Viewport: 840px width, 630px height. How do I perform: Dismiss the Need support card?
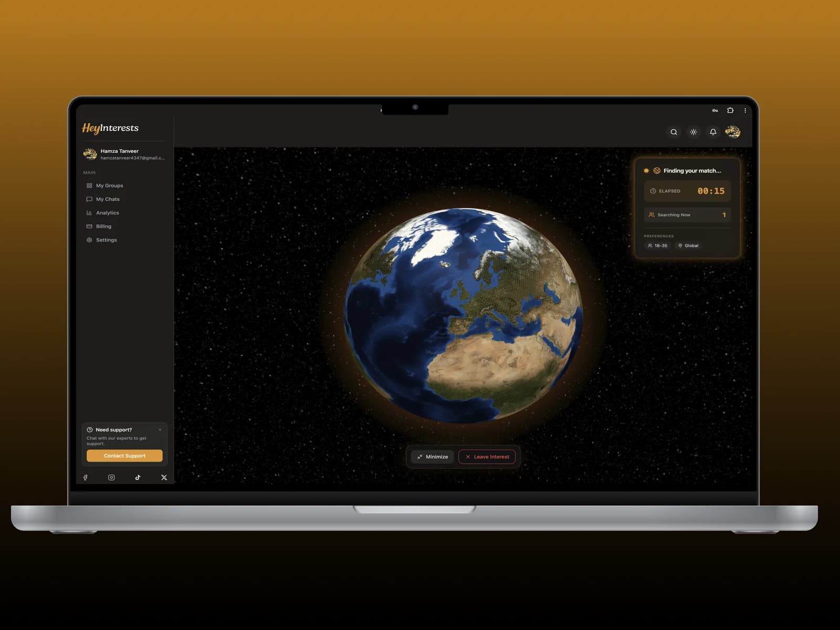(160, 430)
